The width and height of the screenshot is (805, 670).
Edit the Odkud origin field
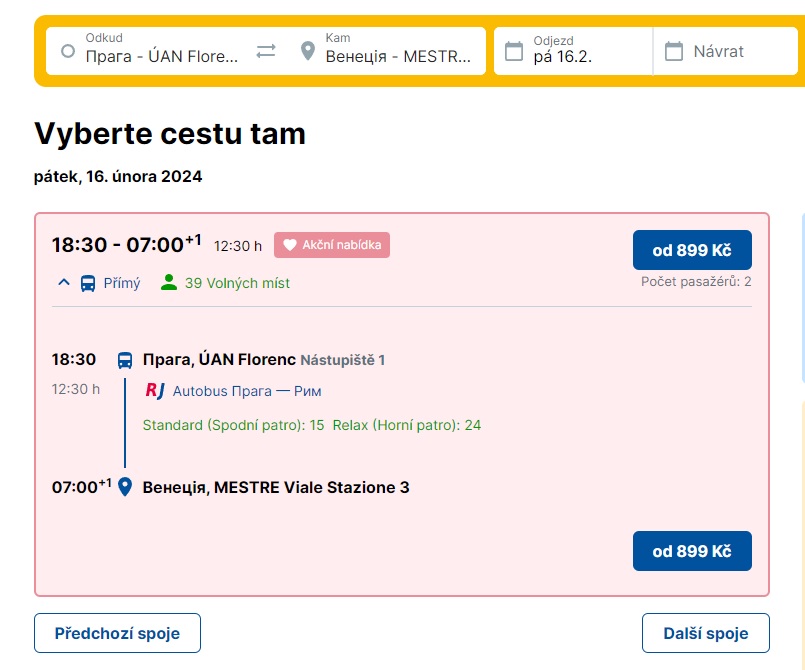click(149, 51)
